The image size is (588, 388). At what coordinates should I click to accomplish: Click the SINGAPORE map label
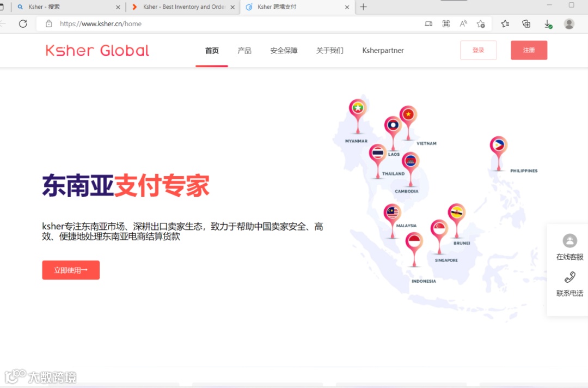click(x=446, y=260)
